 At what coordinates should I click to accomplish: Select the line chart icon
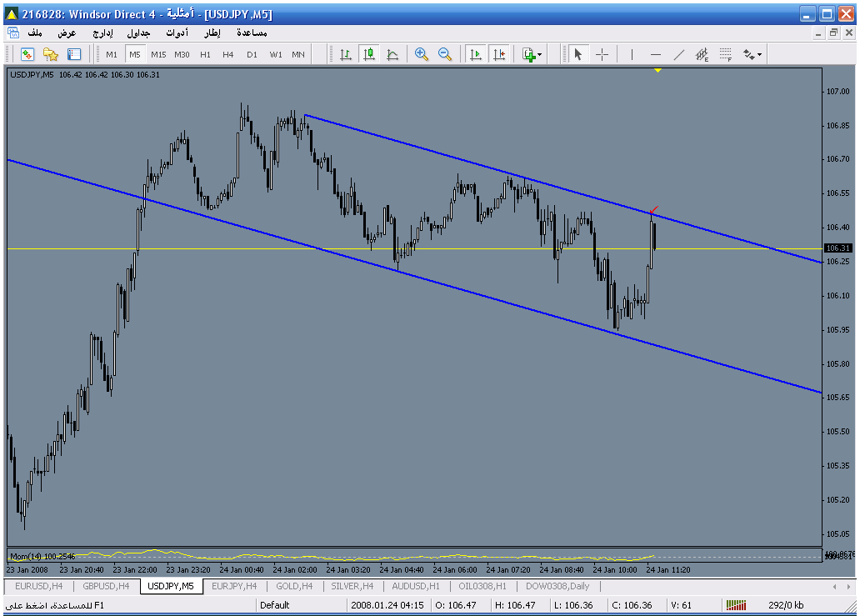392,54
